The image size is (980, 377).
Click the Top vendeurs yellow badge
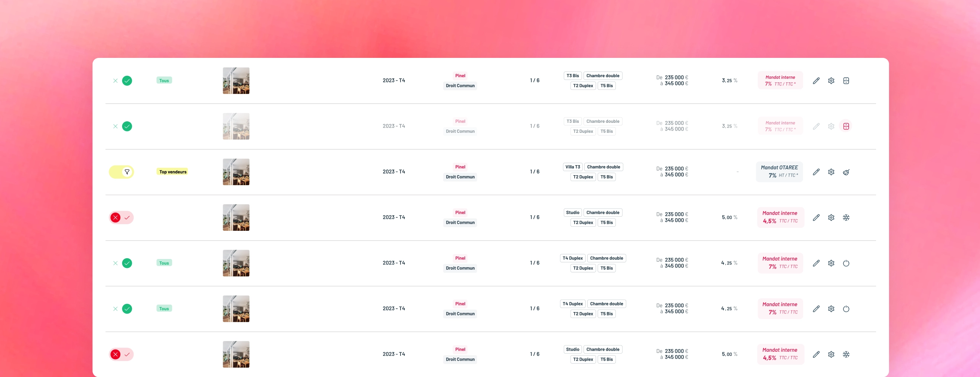[173, 172]
